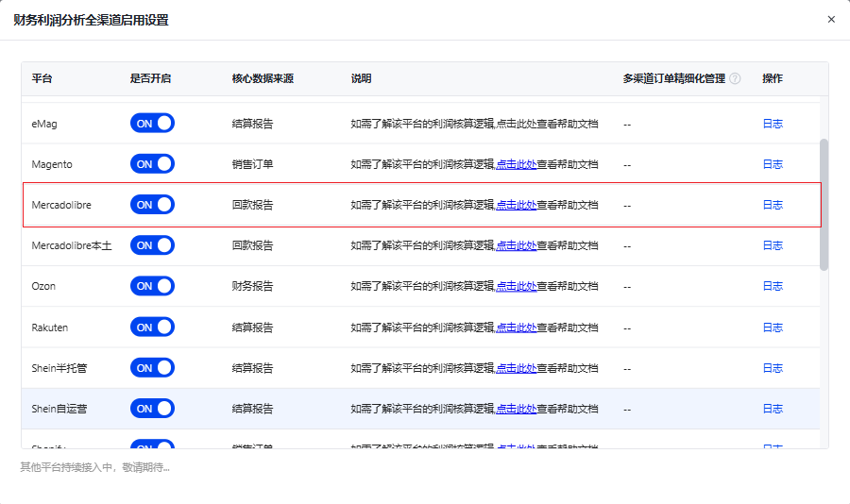Toggle the Magento ON switch
The width and height of the screenshot is (850, 504).
click(x=152, y=163)
